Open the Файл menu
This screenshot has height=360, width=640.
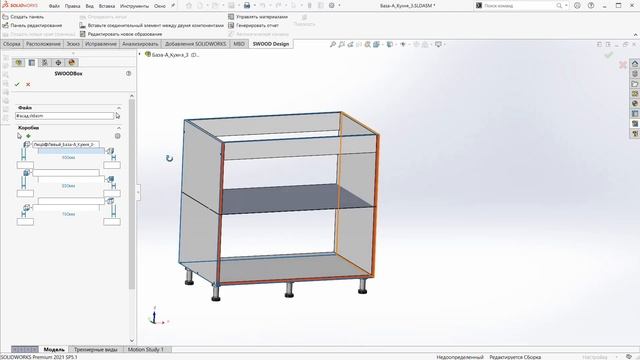(x=54, y=6)
